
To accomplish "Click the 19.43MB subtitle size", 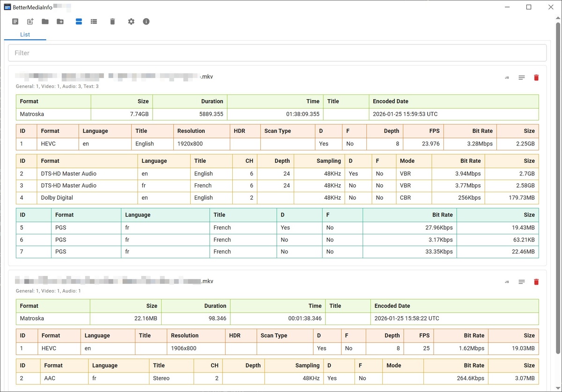I will click(x=498, y=227).
